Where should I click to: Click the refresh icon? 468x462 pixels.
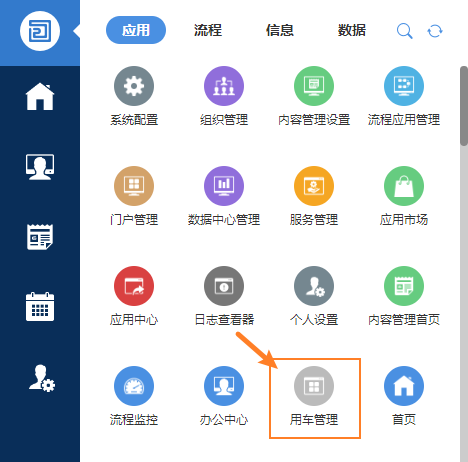click(435, 31)
